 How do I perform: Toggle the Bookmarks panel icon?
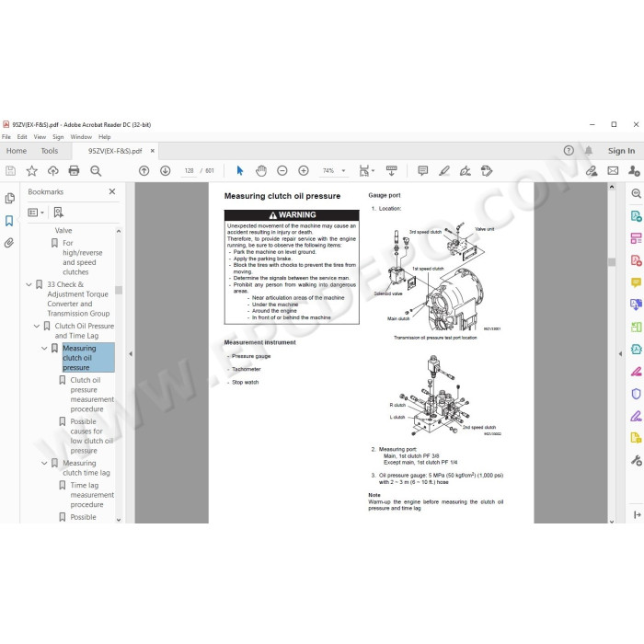coord(9,221)
